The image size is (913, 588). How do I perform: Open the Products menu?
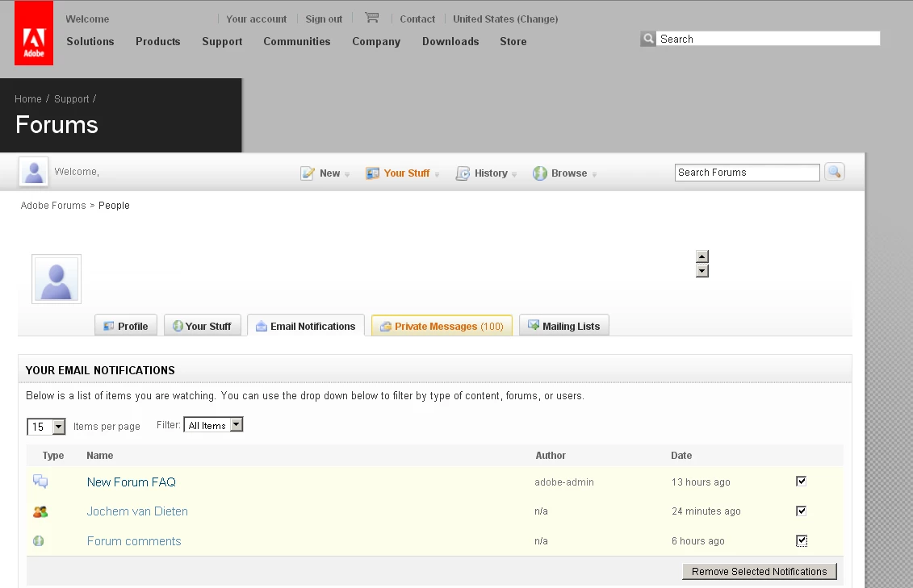(157, 41)
